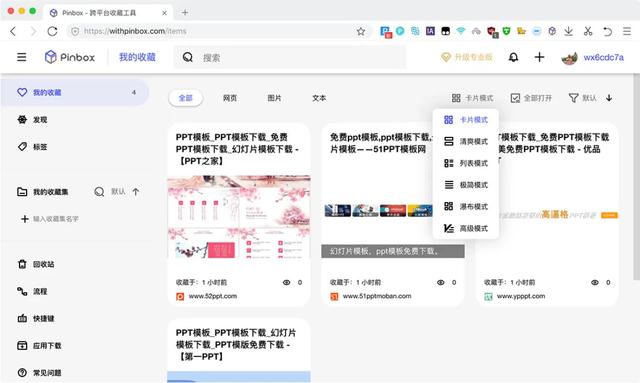Click the page vertical scrollbar
This screenshot has height=383, width=640.
click(636, 177)
